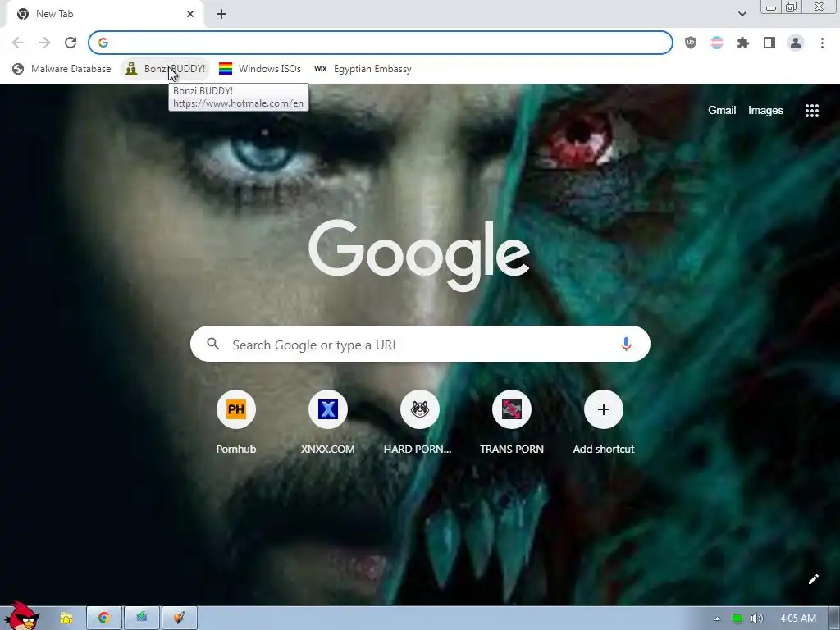Open the Images link
Screen dimensions: 840x630
(765, 111)
